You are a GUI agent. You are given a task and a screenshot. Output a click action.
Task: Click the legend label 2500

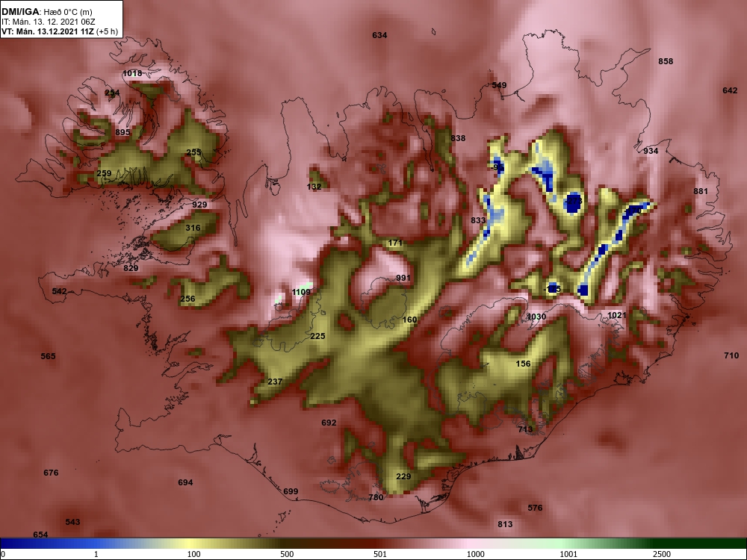coord(662,554)
